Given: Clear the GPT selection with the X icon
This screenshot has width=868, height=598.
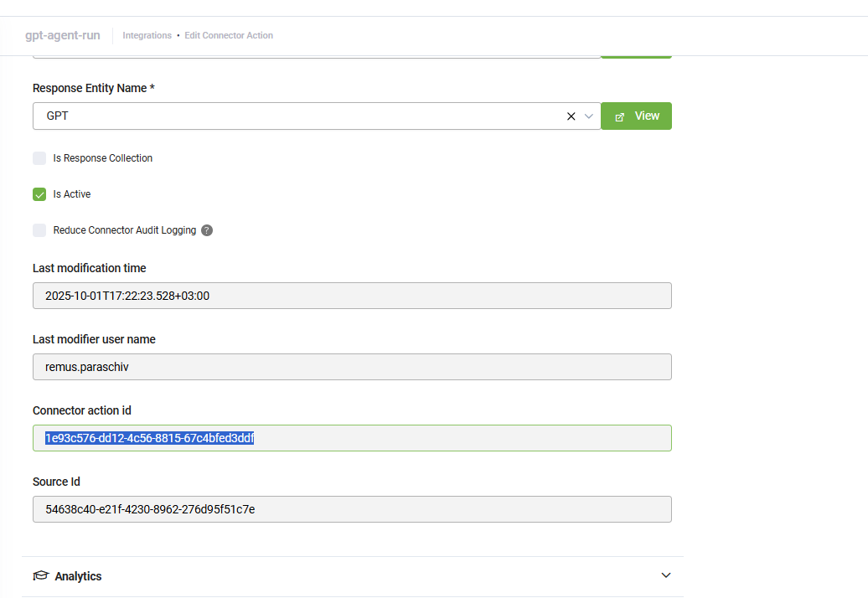Looking at the screenshot, I should click(571, 116).
